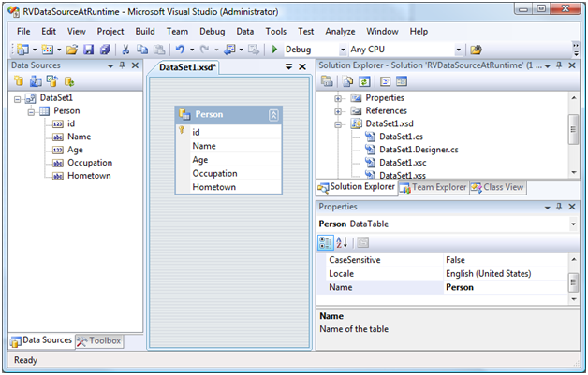Viewport: 588px width, 375px height.
Task: Open the Person DataTable object dropdown in Properties
Action: click(573, 224)
